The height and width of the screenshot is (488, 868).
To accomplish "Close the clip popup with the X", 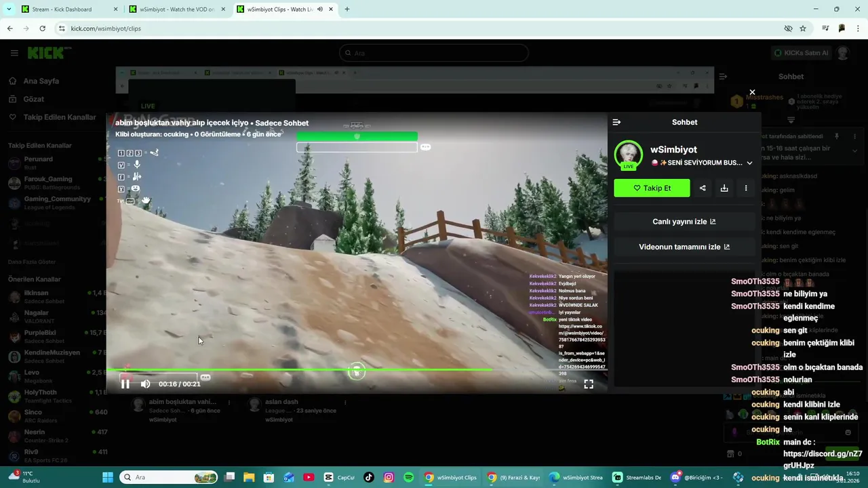I will pyautogui.click(x=752, y=92).
